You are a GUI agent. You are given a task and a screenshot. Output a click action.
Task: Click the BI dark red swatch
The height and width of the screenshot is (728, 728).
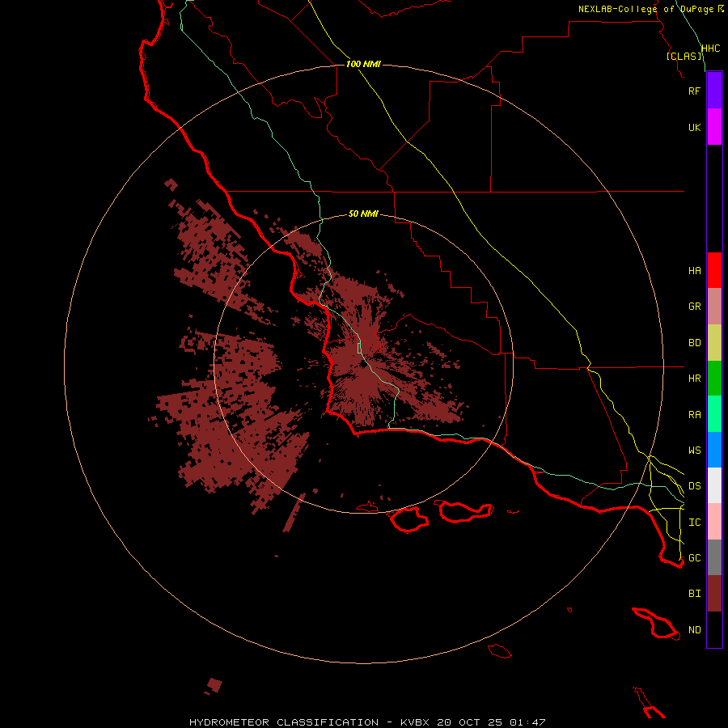(x=714, y=594)
